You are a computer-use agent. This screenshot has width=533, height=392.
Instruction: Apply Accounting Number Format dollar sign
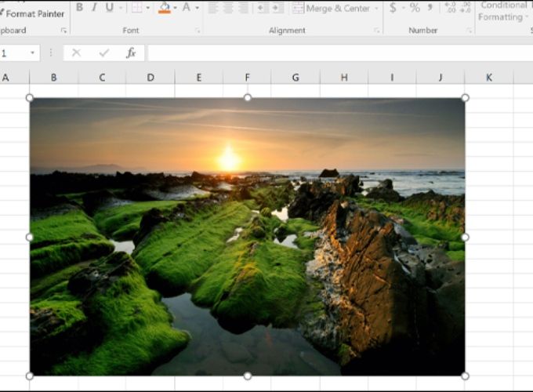click(x=393, y=8)
